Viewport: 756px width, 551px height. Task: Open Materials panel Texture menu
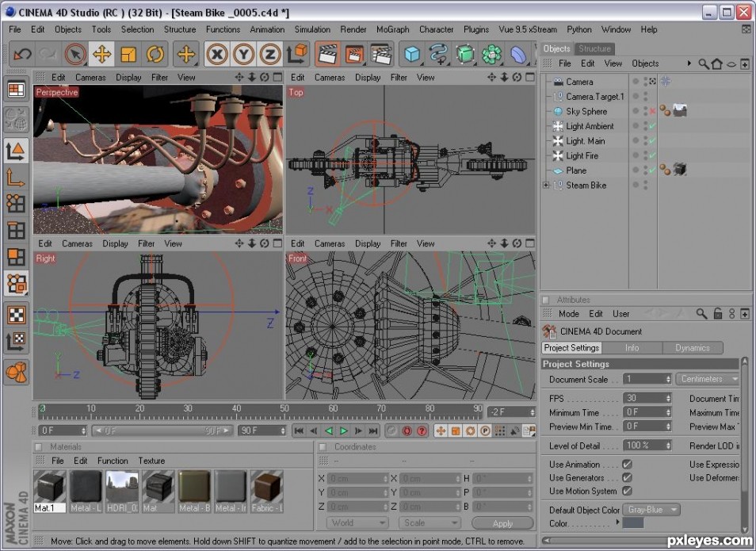point(151,461)
